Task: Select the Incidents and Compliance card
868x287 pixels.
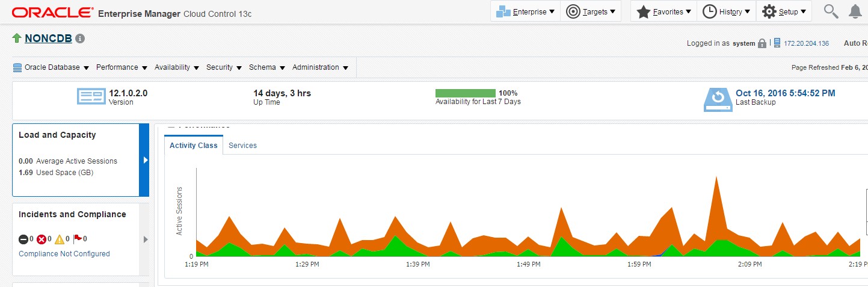Action: (72, 214)
